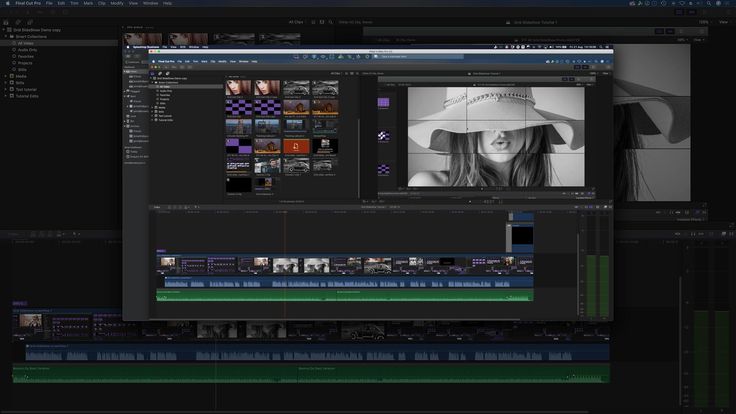Open Spotlight search icon in macOS menu bar
The image size is (736, 414).
(709, 3)
